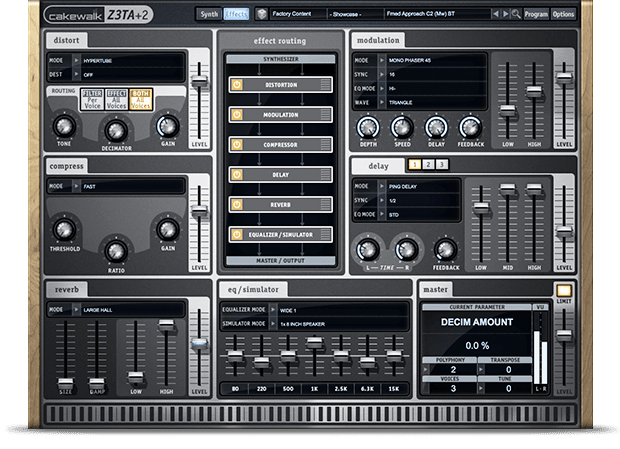Screen dimensions: 620x449
Task: Click the Factory Content bank field
Action: point(299,14)
